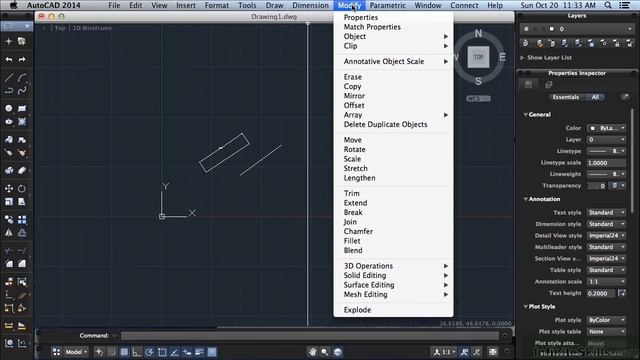
Task: Open the Color dropdown in Properties Inspector
Action: point(606,128)
